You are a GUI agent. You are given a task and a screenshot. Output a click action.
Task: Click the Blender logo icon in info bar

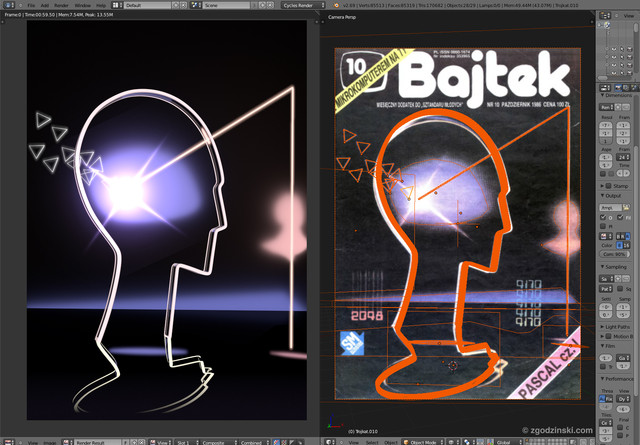336,5
